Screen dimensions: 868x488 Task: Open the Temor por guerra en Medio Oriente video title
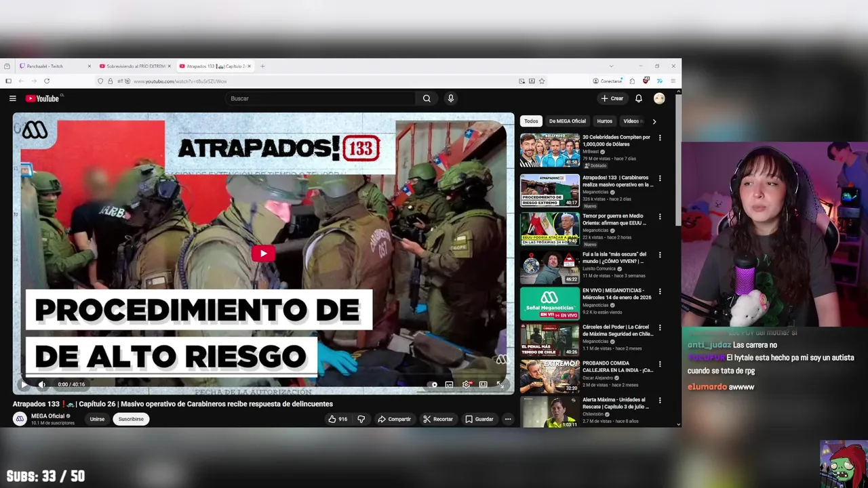pyautogui.click(x=614, y=220)
